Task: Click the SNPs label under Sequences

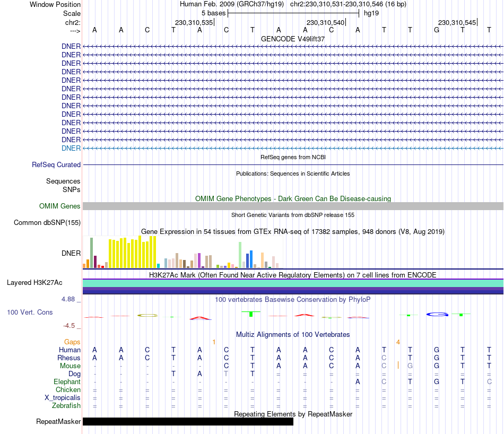Action: point(72,189)
